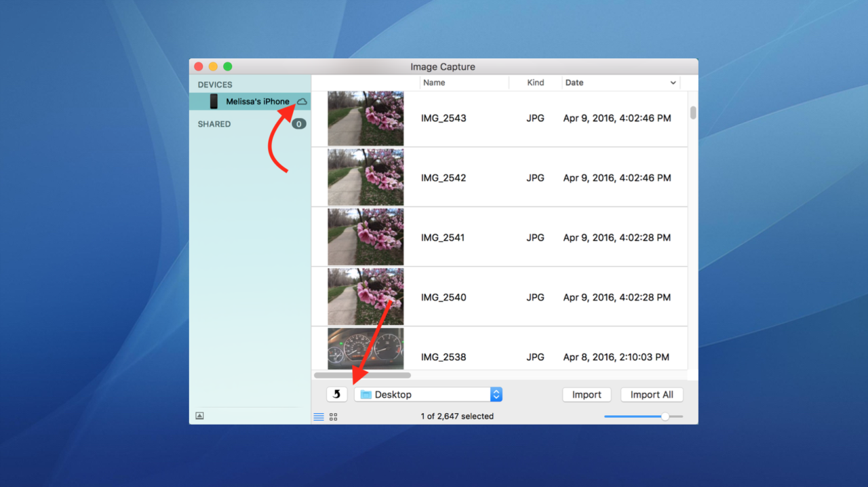Sort by the Kind column header

click(x=536, y=83)
